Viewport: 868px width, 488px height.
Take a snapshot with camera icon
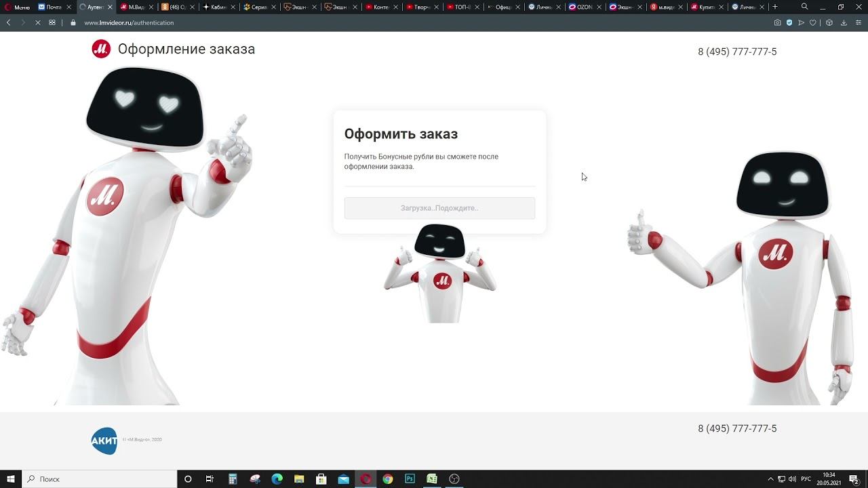[778, 22]
